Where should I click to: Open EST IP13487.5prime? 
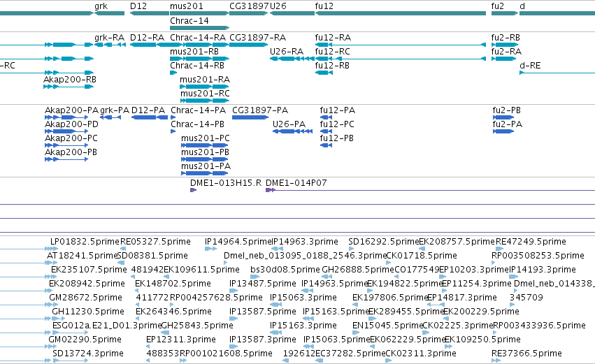263,284
